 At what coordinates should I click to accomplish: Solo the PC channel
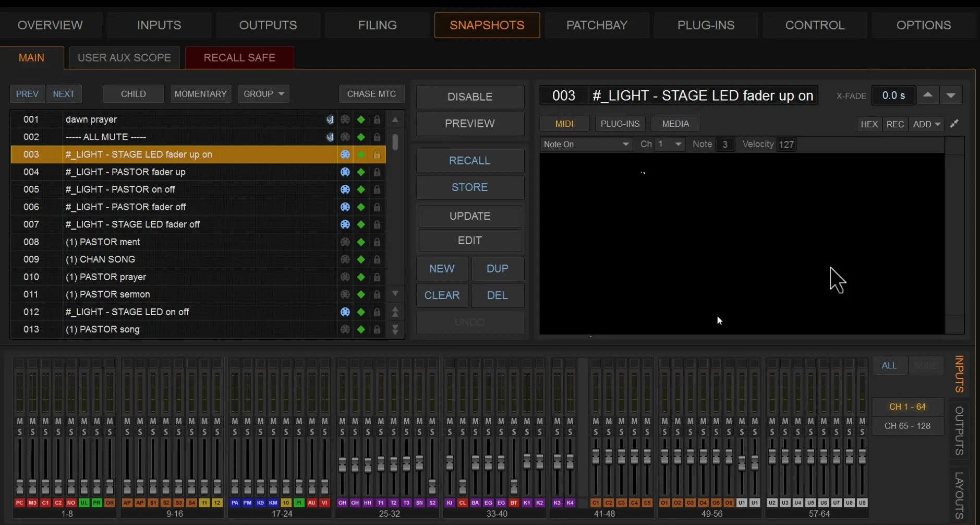pyautogui.click(x=20, y=432)
